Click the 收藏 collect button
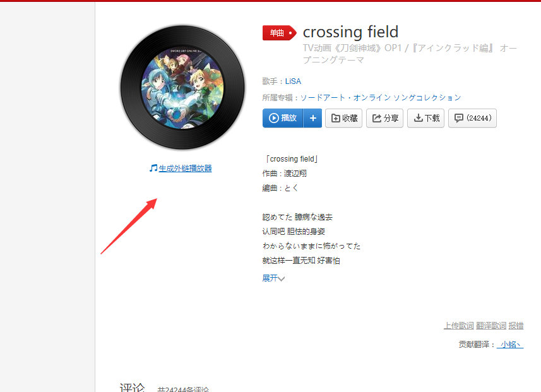Viewport: 541px width, 392px height. (x=343, y=118)
